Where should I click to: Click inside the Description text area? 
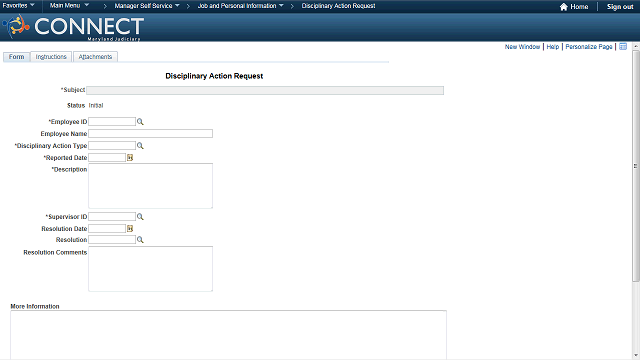click(151, 186)
